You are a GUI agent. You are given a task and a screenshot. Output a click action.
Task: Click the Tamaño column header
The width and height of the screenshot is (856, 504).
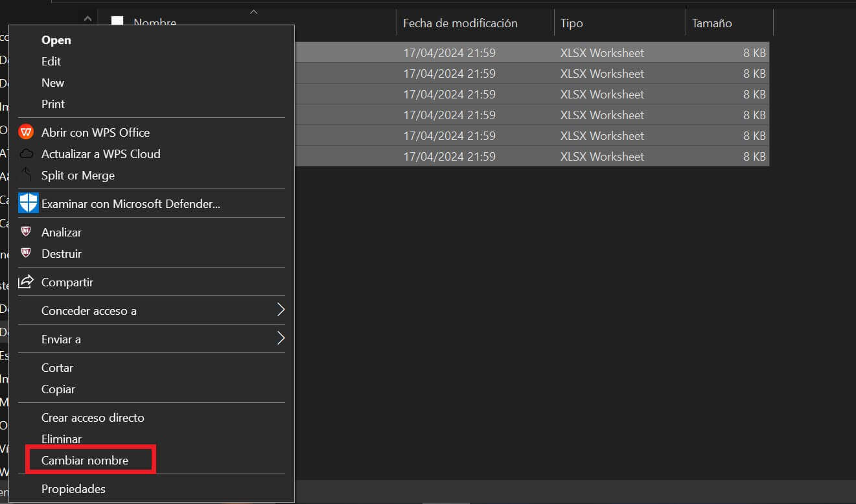coord(711,23)
